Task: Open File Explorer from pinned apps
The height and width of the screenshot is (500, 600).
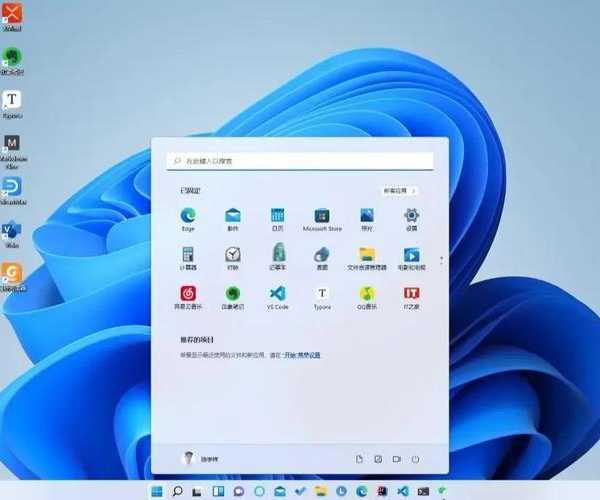Action: (367, 255)
